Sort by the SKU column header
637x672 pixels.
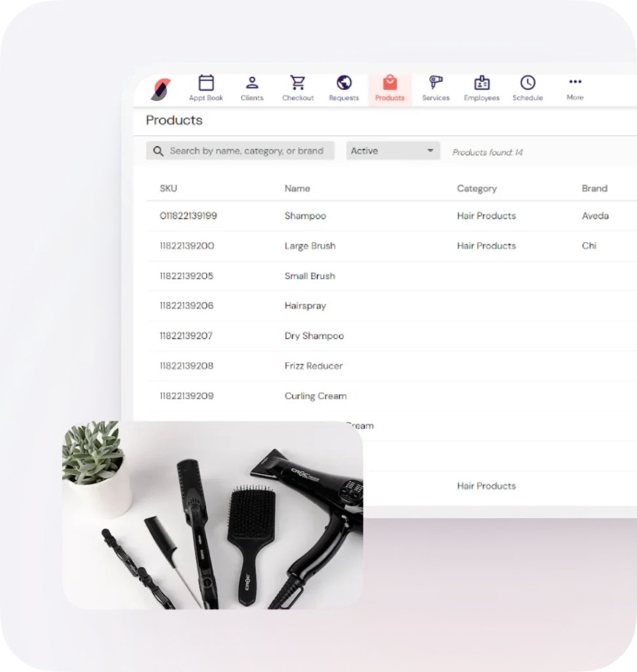169,188
